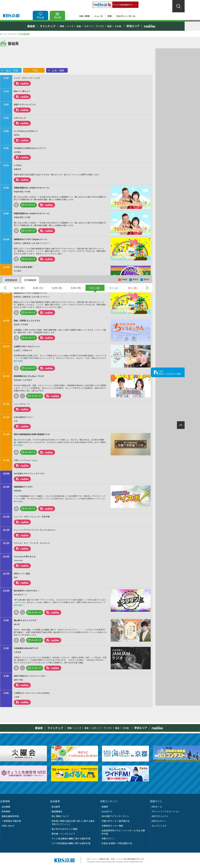Open ラインナップ in top green nav

48,26
